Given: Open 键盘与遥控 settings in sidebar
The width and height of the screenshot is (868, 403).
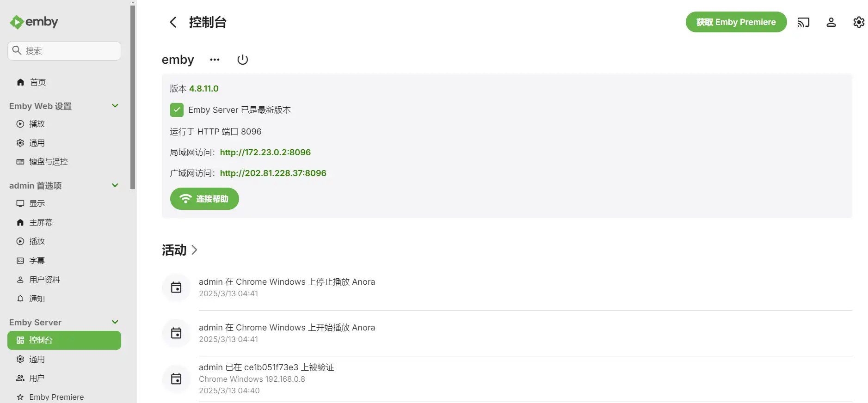Looking at the screenshot, I should (x=48, y=162).
